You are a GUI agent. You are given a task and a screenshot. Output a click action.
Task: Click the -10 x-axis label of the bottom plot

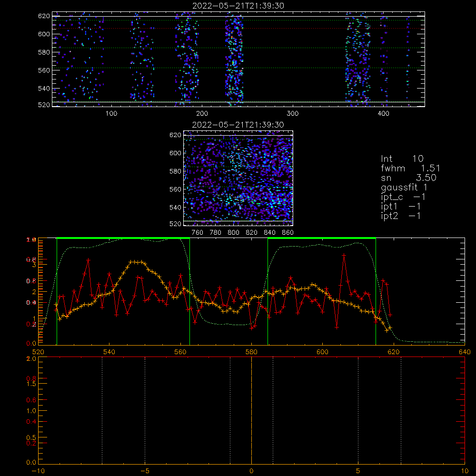38,471
